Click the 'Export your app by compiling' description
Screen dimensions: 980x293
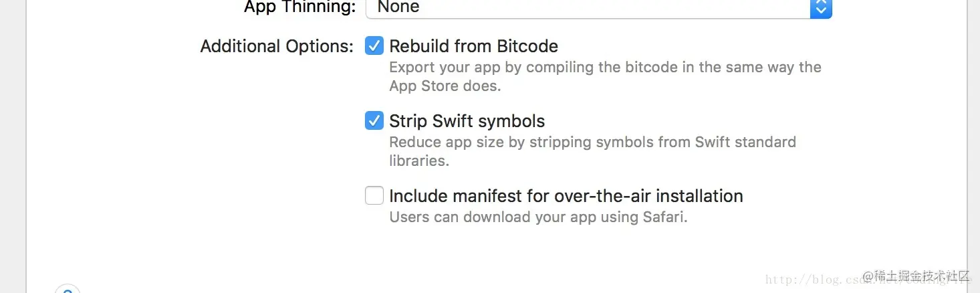tap(605, 68)
